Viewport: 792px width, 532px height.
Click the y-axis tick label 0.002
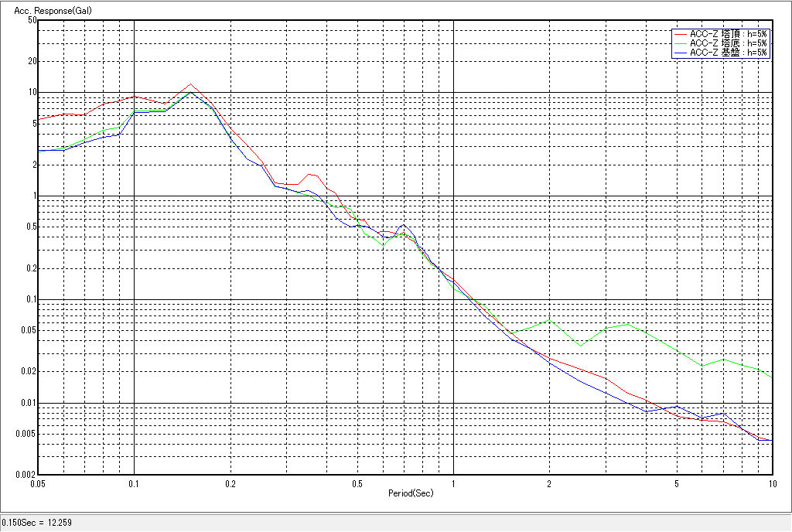click(26, 474)
